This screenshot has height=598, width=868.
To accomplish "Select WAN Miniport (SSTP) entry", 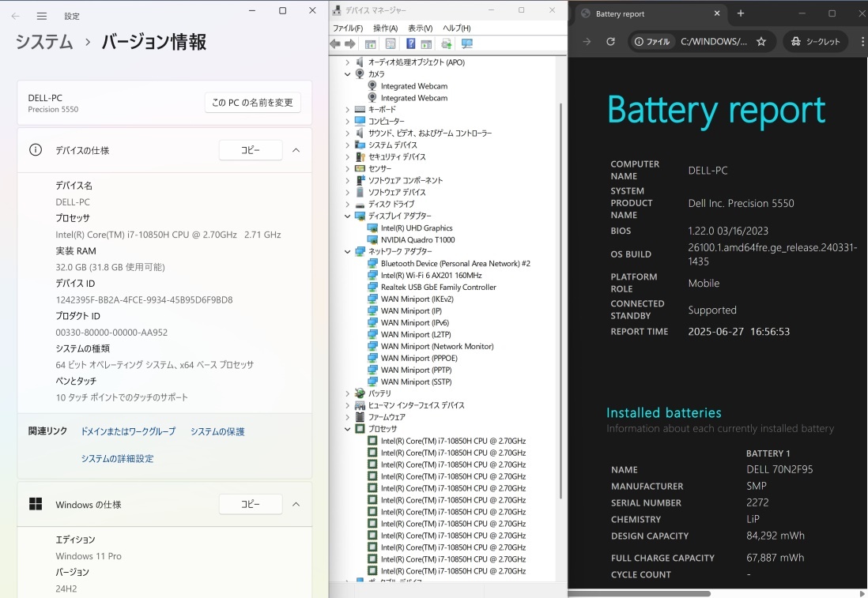I will tap(416, 382).
